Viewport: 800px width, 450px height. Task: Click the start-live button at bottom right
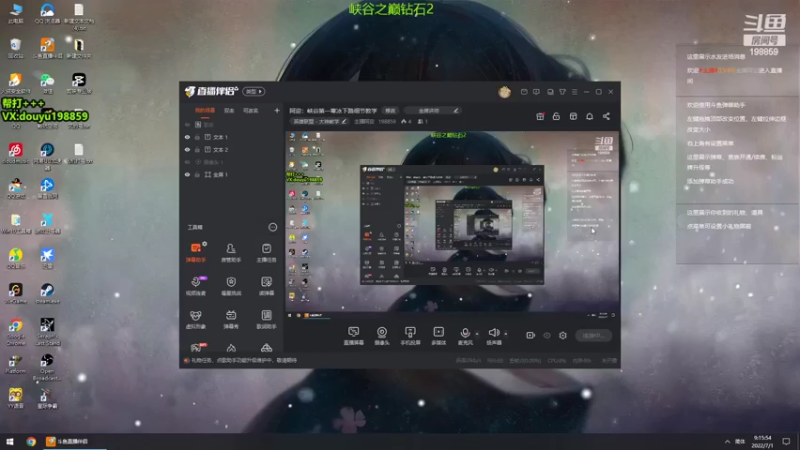point(593,335)
